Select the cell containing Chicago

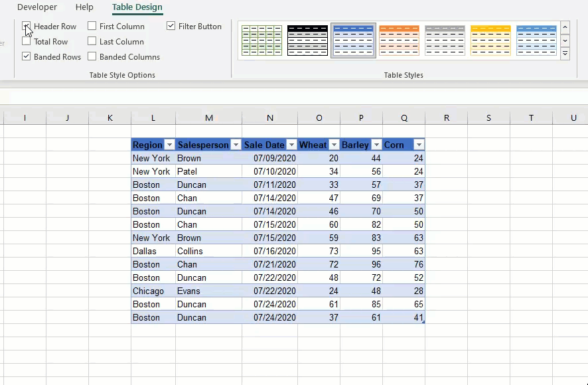[148, 291]
